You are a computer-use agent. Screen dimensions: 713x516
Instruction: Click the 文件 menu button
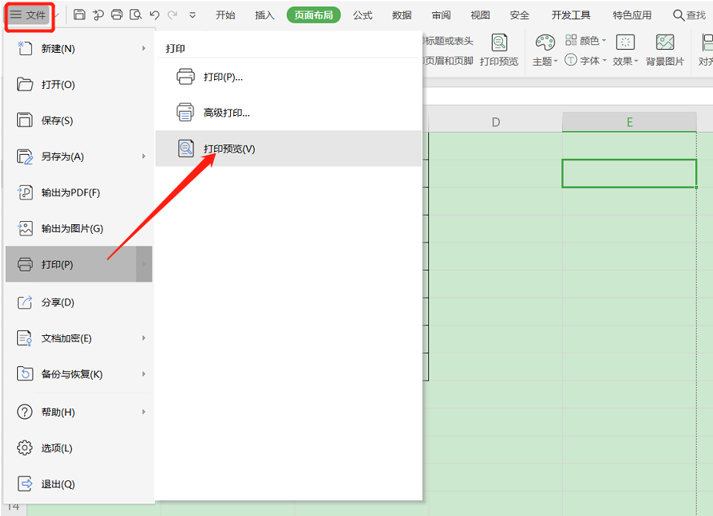[x=28, y=15]
